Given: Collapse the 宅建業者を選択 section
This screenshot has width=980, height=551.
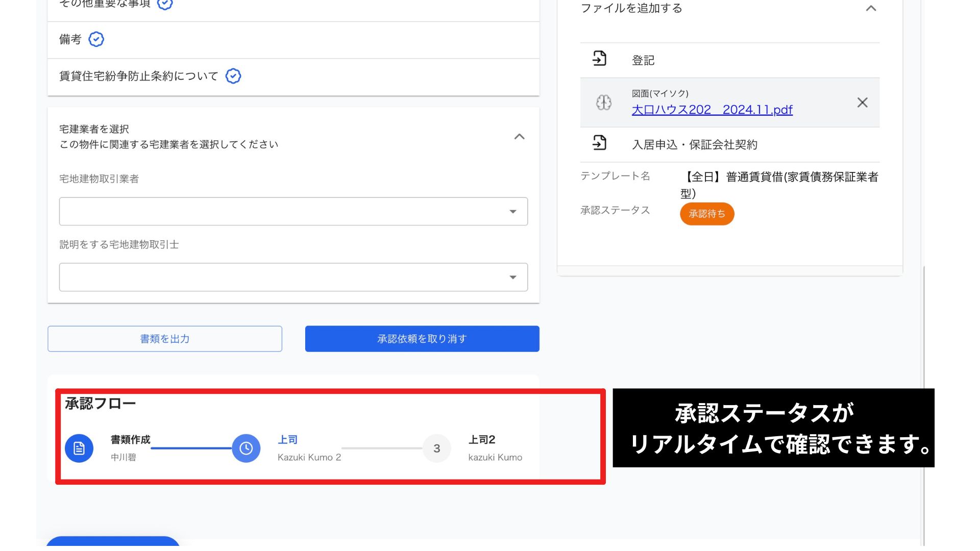Looking at the screenshot, I should pyautogui.click(x=519, y=137).
